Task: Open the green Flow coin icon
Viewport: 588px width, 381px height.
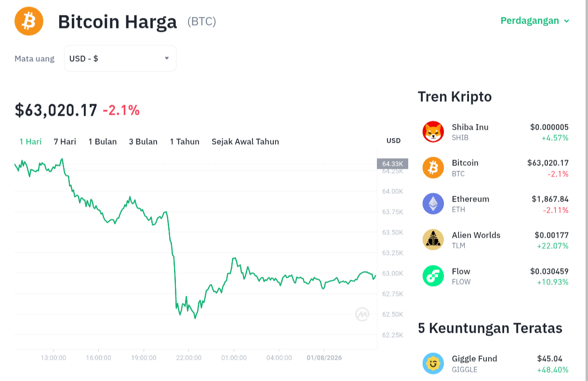Action: click(433, 276)
